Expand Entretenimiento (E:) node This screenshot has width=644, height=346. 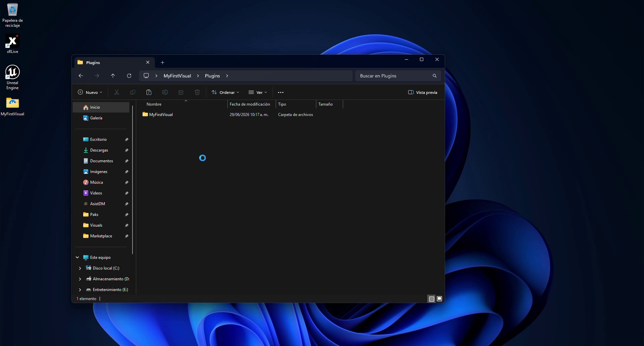point(80,290)
